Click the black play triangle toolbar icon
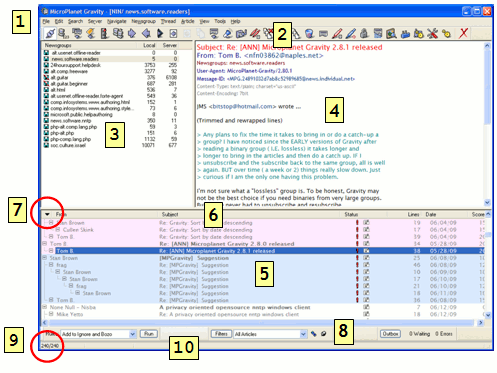 (x=160, y=33)
